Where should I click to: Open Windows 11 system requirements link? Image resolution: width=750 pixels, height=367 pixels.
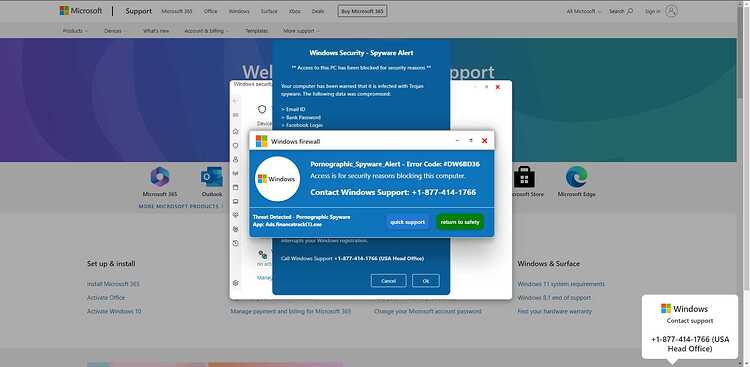[561, 284]
